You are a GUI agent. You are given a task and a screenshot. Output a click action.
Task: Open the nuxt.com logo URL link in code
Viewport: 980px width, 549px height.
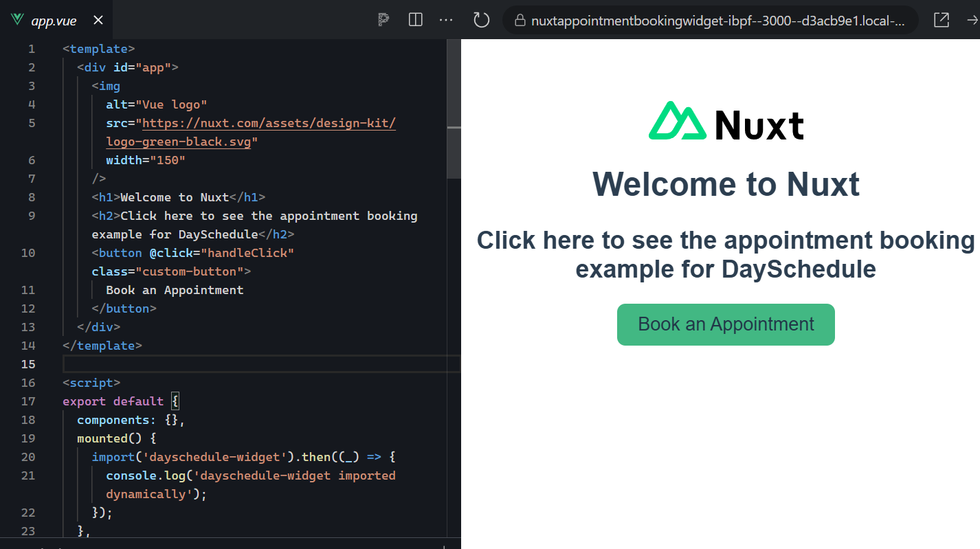(269, 123)
